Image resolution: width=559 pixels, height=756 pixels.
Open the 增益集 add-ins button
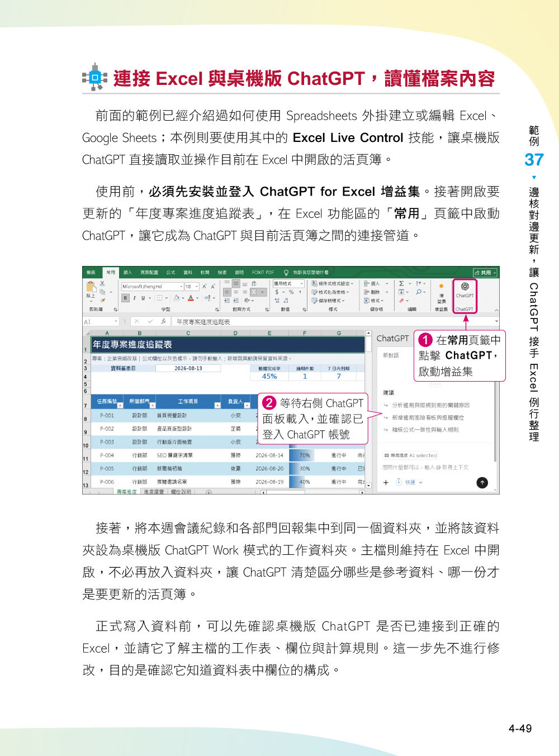pyautogui.click(x=441, y=293)
